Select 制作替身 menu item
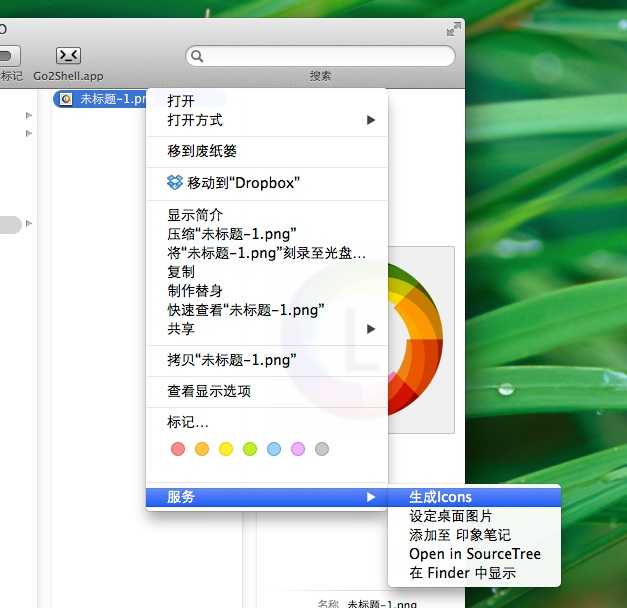Image resolution: width=627 pixels, height=608 pixels. click(267, 291)
